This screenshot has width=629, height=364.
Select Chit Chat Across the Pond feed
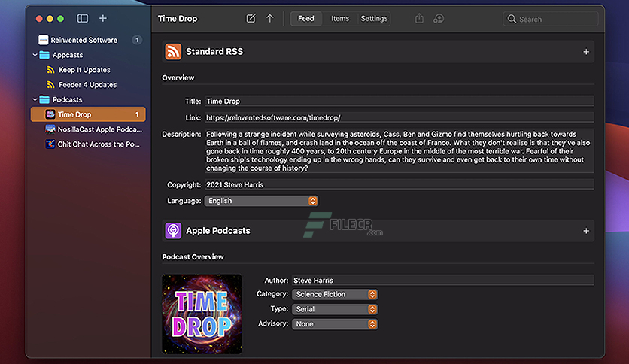click(x=88, y=144)
